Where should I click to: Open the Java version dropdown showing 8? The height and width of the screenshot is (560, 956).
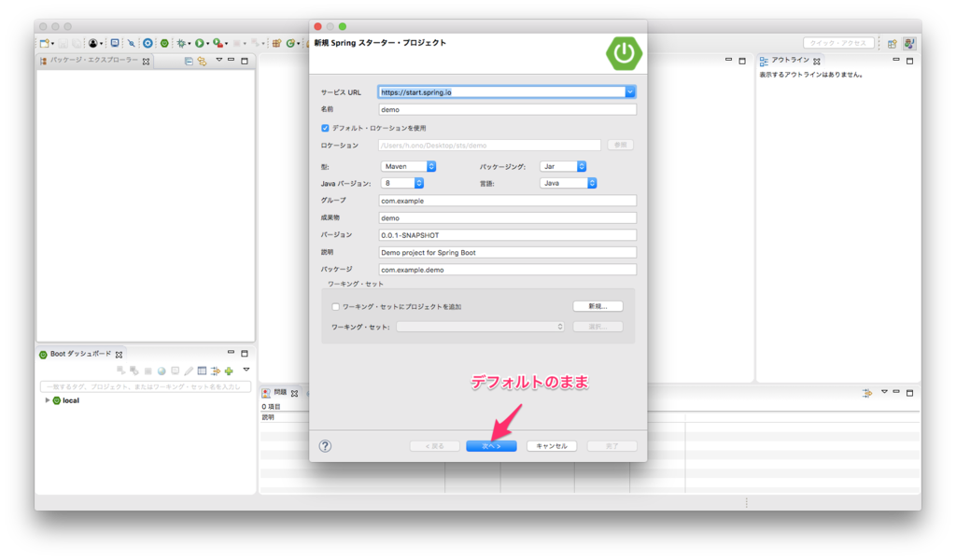point(401,183)
